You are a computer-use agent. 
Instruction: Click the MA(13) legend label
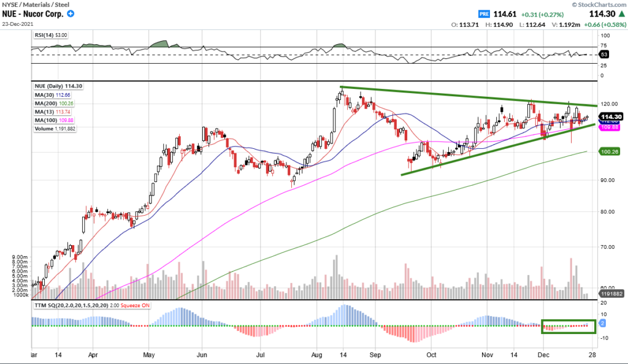[53, 112]
